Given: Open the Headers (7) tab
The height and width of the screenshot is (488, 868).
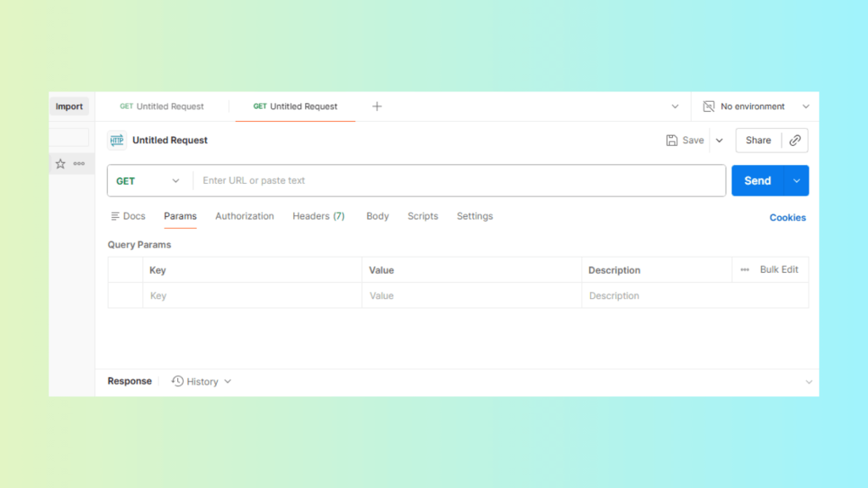Looking at the screenshot, I should [x=319, y=216].
